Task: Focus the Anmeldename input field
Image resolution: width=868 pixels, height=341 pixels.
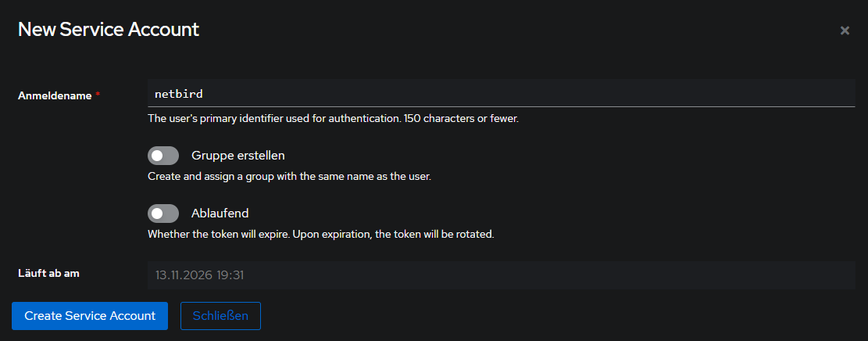Action: tap(500, 94)
